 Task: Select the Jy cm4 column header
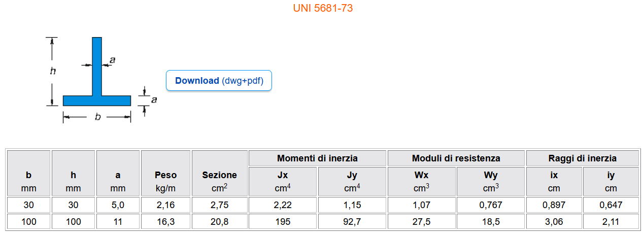click(352, 182)
